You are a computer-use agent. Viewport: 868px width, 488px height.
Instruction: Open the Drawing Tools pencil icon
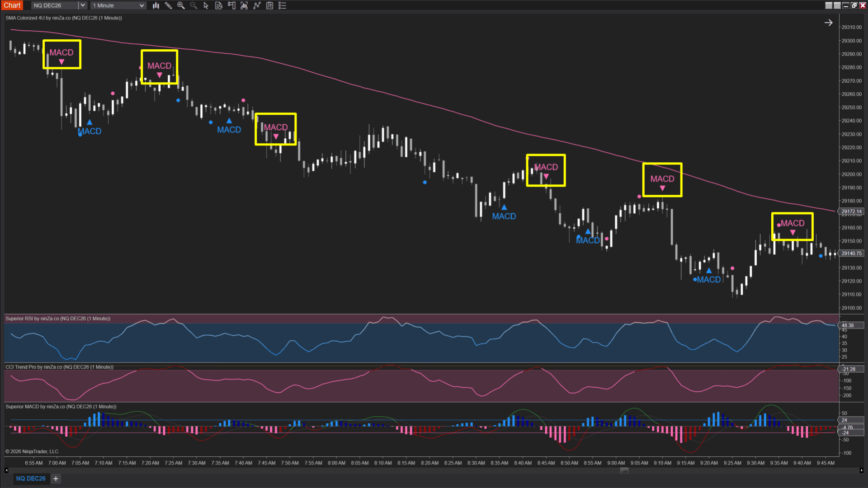[169, 5]
